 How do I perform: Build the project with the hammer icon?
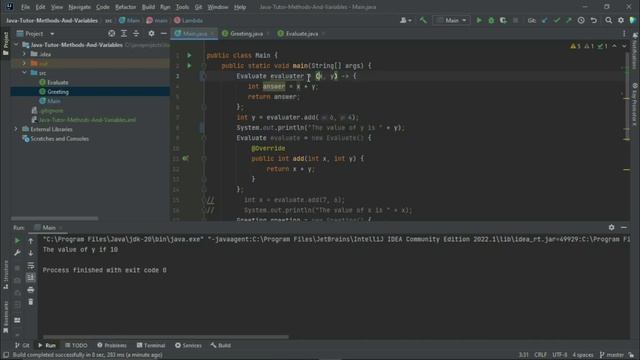pos(423,20)
